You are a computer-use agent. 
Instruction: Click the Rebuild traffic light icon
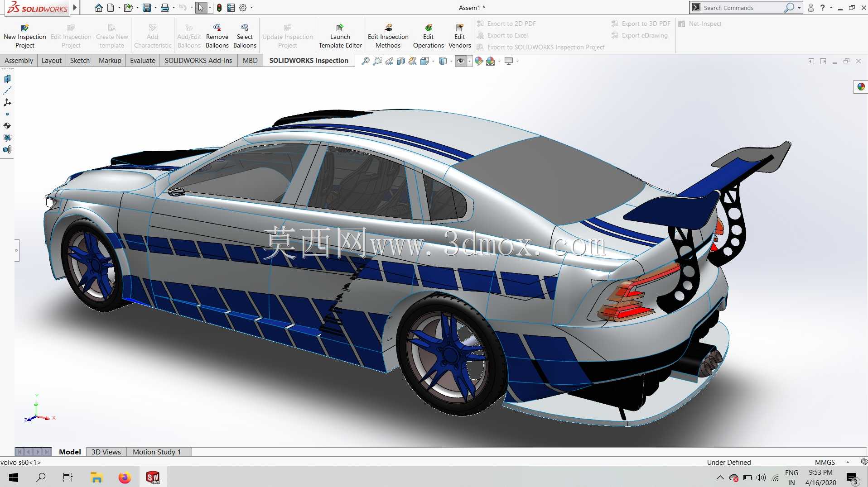pos(219,8)
